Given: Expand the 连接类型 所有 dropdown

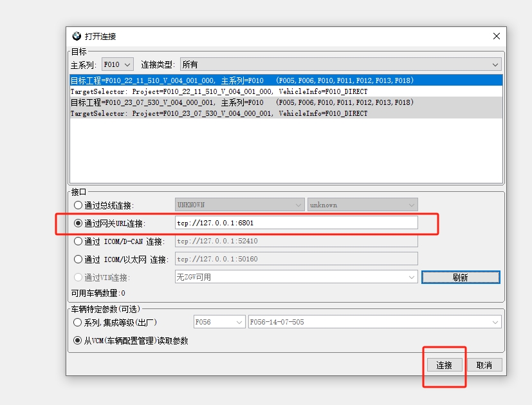Looking at the screenshot, I should pyautogui.click(x=340, y=64).
